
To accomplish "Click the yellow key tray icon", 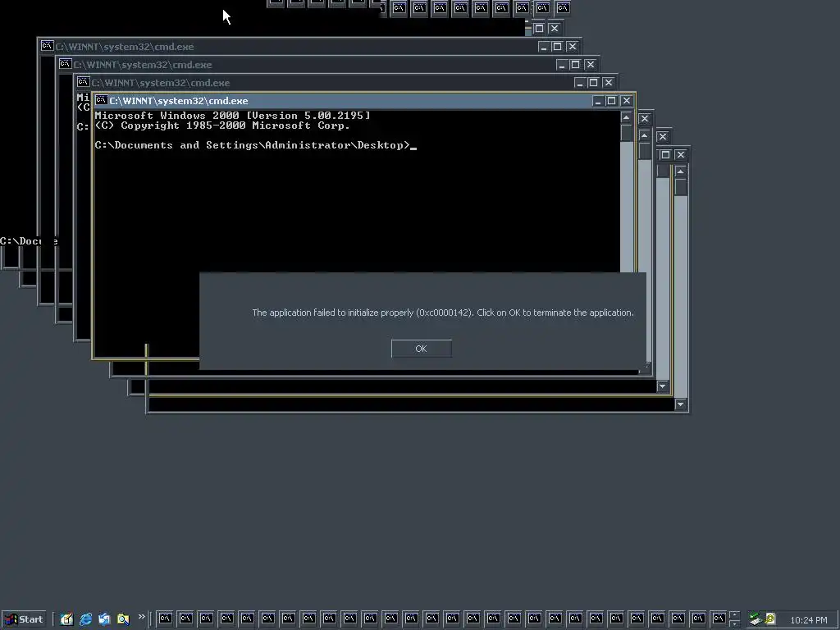I will [770, 619].
